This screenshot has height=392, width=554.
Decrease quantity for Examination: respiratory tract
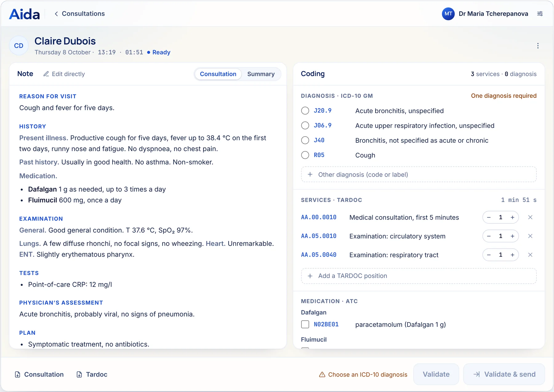489,255
